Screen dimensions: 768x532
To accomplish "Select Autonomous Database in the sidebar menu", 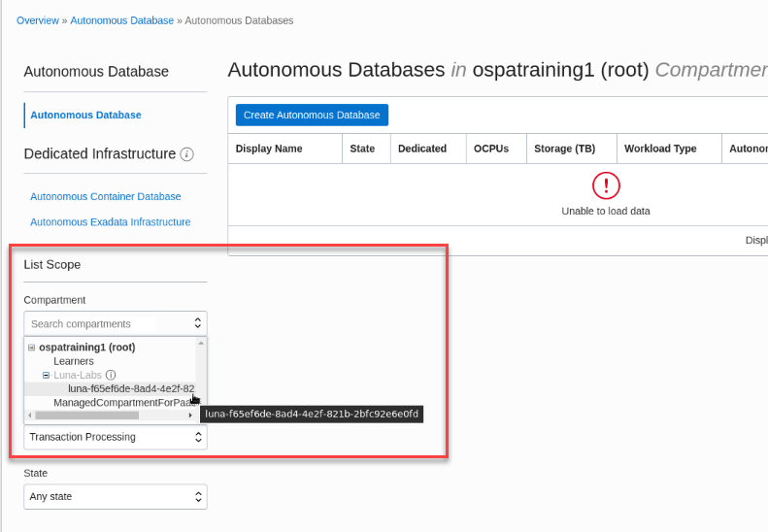I will [x=85, y=116].
